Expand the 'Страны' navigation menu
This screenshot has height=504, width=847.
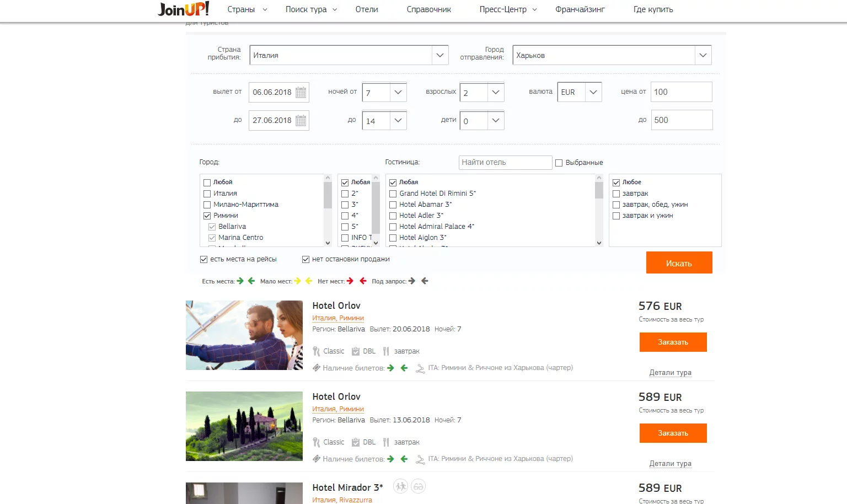(x=247, y=9)
